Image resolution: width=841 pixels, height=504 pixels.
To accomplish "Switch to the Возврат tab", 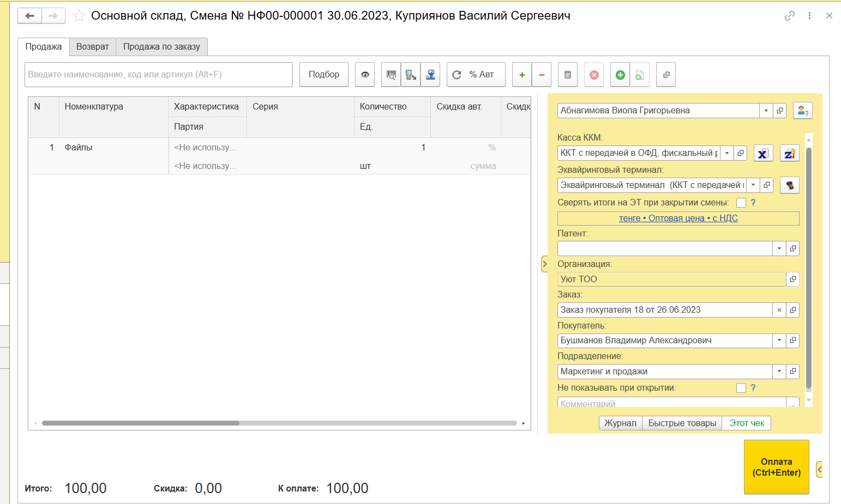I will pos(93,47).
